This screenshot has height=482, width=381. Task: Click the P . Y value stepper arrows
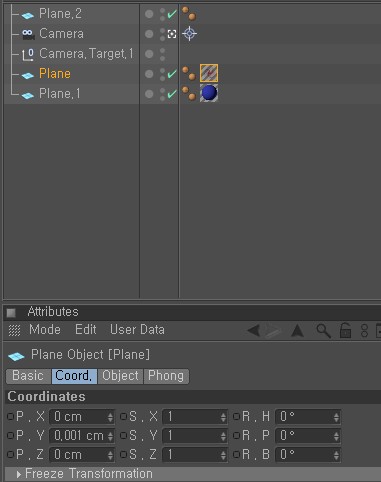click(x=110, y=436)
